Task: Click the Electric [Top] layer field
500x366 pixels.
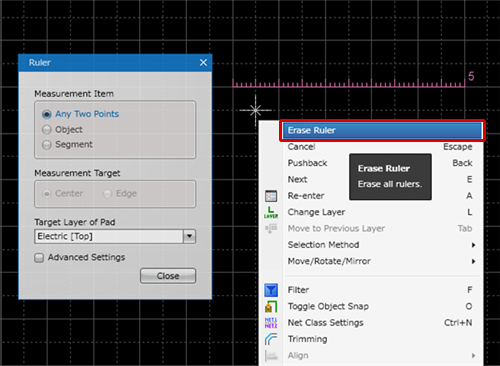Action: pos(109,236)
